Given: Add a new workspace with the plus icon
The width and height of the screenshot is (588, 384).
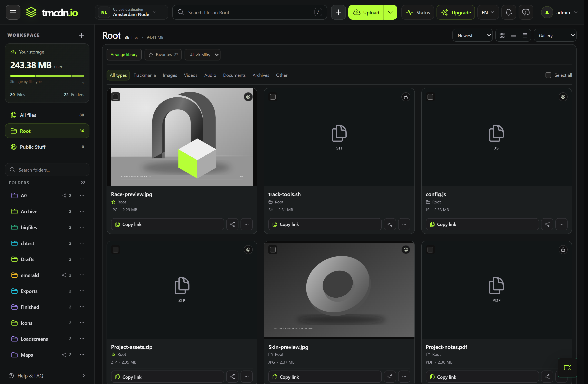Looking at the screenshot, I should pos(81,35).
